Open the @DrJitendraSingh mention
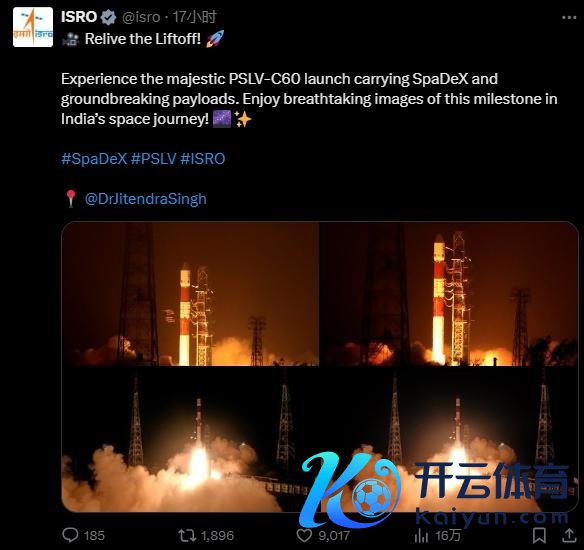This screenshot has height=550, width=584. (146, 199)
